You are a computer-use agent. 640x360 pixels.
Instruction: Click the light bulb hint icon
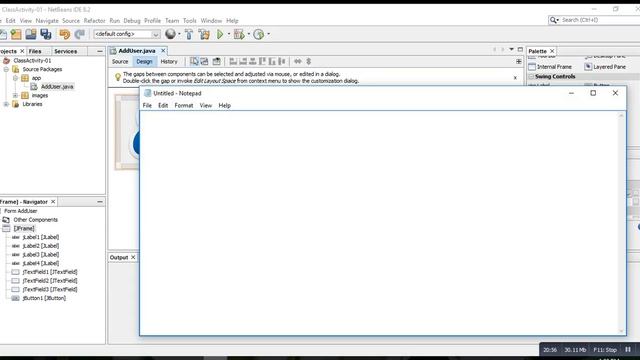(118, 77)
